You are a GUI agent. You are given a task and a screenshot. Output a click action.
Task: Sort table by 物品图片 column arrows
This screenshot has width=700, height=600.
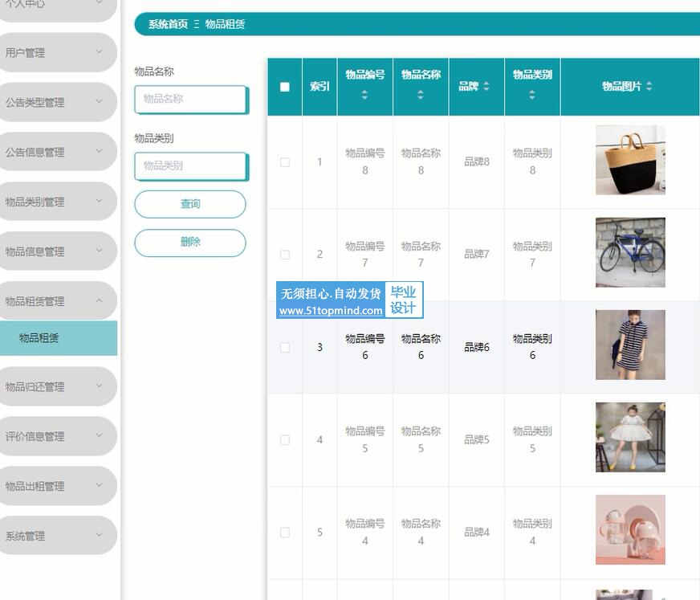649,86
